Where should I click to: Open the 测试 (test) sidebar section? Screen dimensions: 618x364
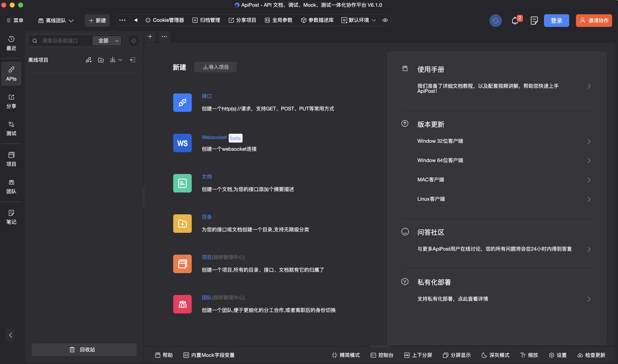click(11, 128)
